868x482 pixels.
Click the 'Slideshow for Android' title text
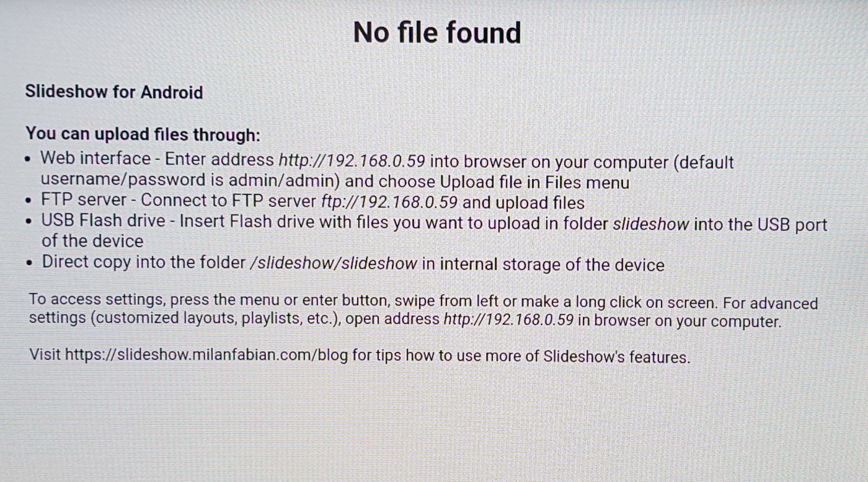click(x=114, y=92)
